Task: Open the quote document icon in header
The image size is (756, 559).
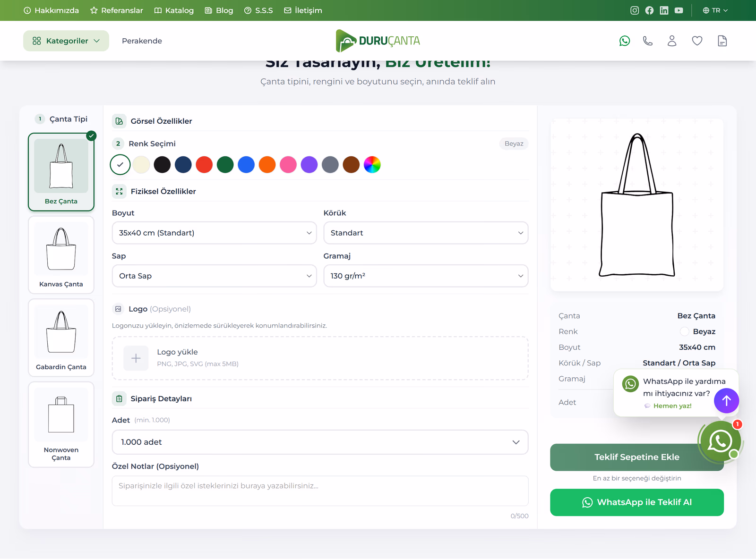Action: tap(722, 41)
